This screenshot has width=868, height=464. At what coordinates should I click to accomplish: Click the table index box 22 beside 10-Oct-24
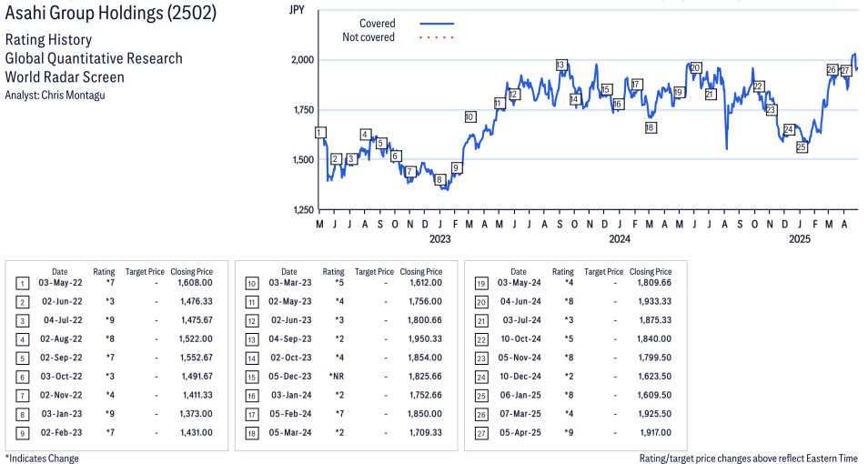click(481, 340)
